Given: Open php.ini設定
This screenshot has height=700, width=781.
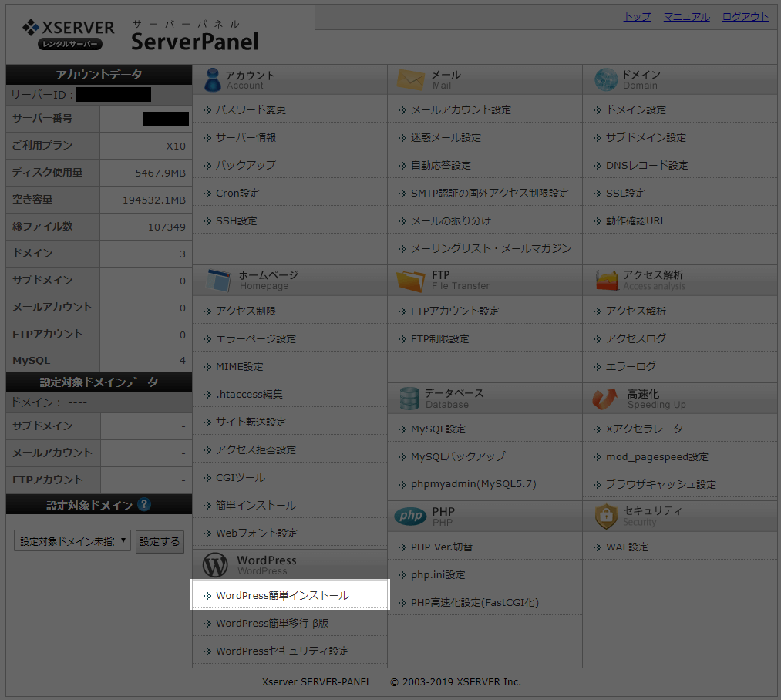Looking at the screenshot, I should (x=438, y=575).
